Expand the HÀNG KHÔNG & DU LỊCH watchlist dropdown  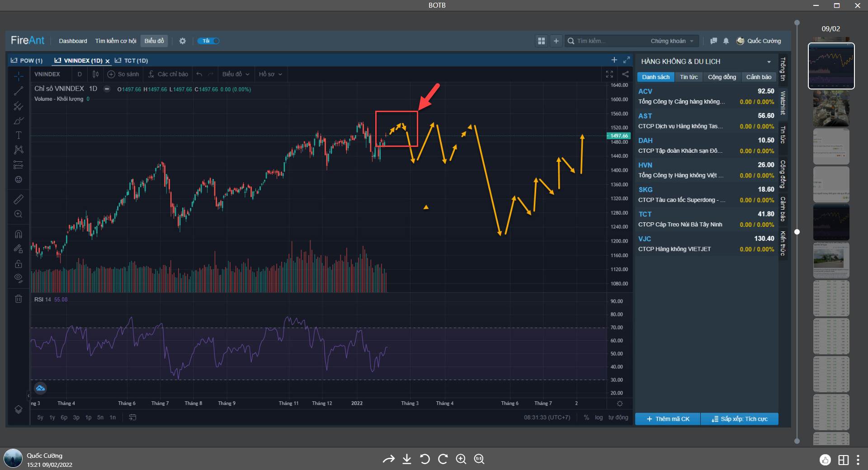click(x=769, y=62)
